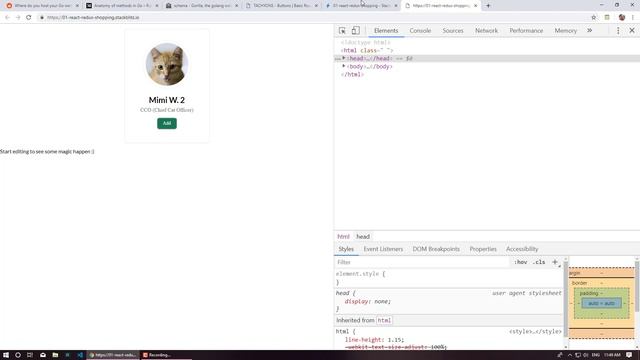
Task: Switch to the Anatomy of methods tab
Action: (122, 6)
